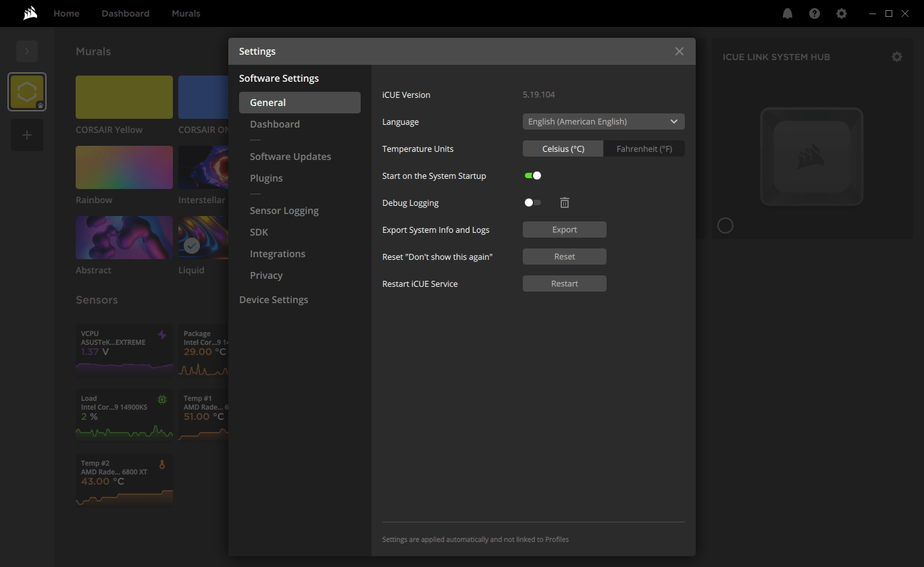
Task: Open iCUE Link System Hub gear
Action: (x=897, y=57)
